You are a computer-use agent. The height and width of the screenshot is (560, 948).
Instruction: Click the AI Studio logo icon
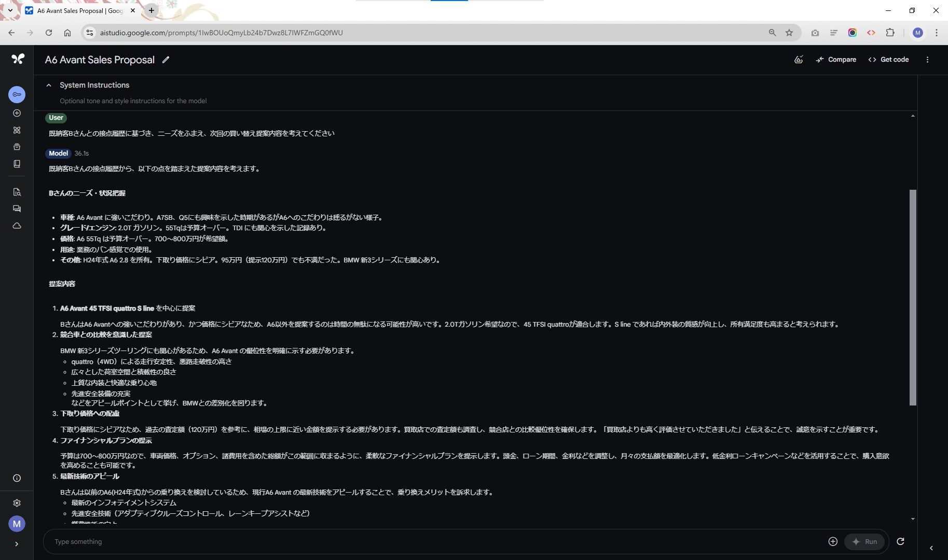click(18, 59)
